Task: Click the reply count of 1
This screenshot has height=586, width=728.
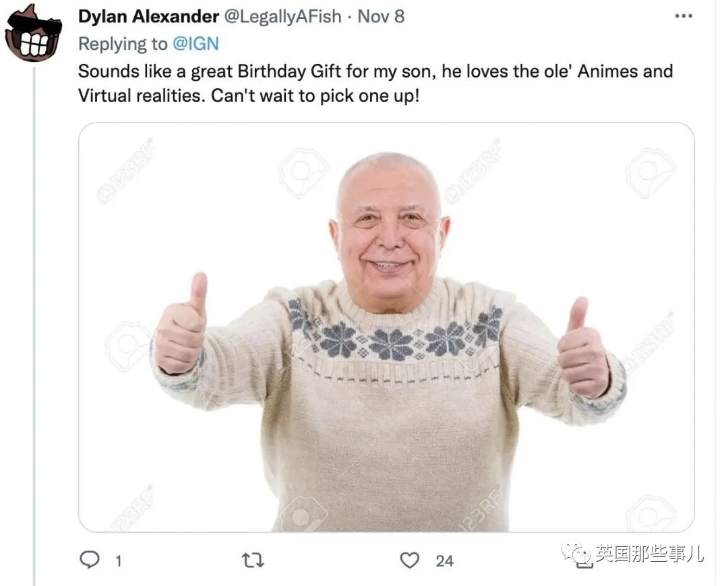Action: tap(119, 561)
